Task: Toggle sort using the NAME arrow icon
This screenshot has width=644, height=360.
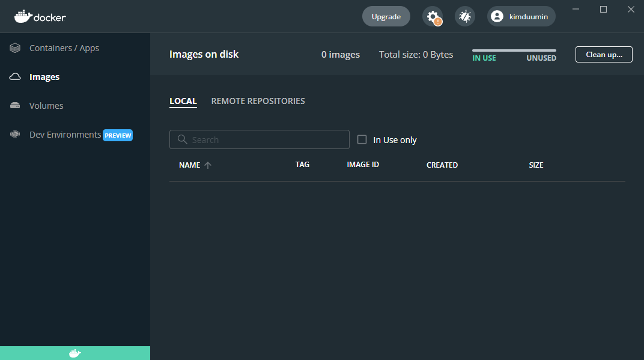Action: [x=208, y=165]
